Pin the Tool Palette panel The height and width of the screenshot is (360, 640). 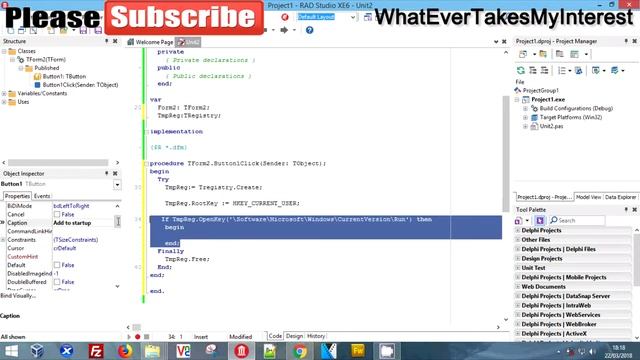(626, 209)
